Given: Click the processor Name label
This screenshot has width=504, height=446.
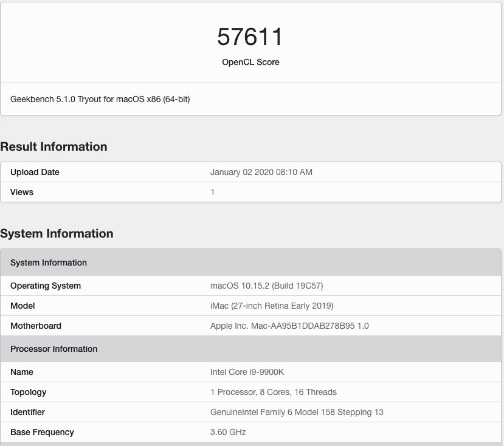Looking at the screenshot, I should (22, 372).
